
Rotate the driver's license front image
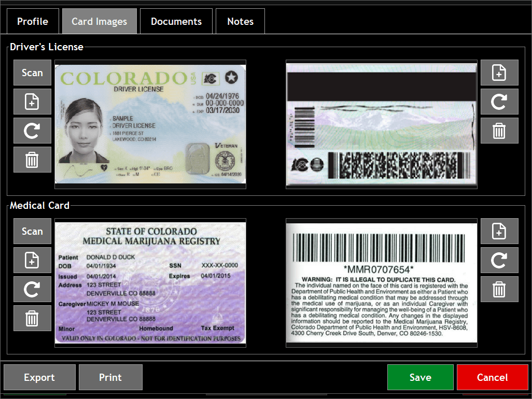[32, 131]
